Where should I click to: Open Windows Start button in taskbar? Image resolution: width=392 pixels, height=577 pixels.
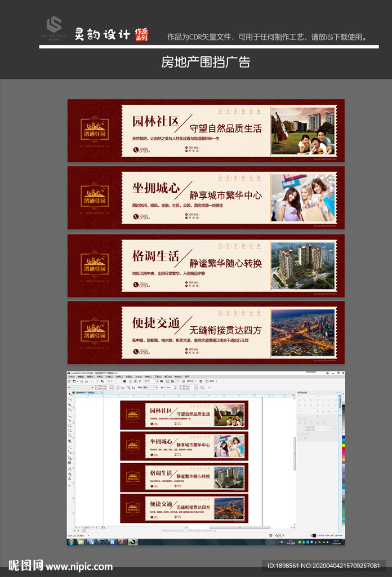click(71, 542)
